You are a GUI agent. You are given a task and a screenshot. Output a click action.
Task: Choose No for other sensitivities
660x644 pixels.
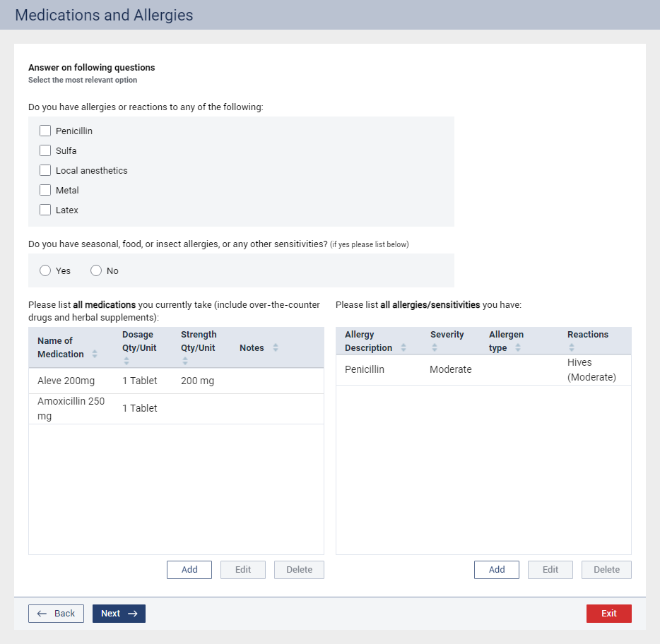(96, 270)
